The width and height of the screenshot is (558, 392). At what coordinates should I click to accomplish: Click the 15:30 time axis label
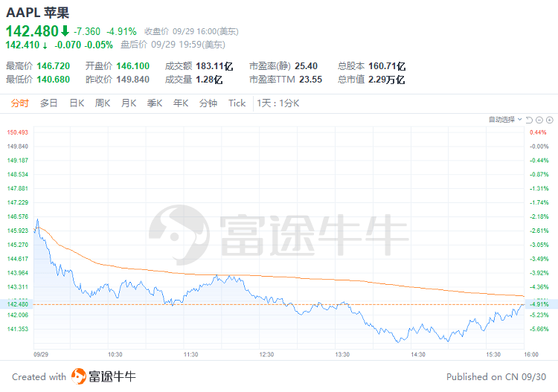[x=493, y=355]
